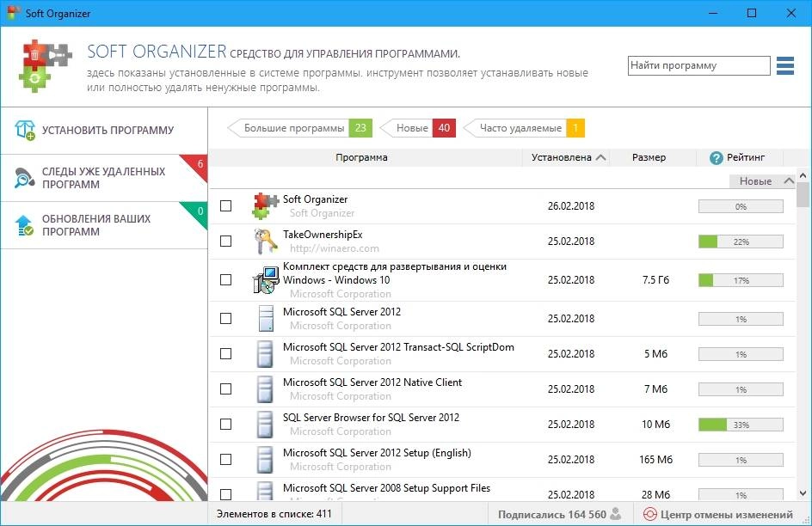The height and width of the screenshot is (526, 812).
Task: Open Обновления ваших программ section
Action: click(x=104, y=225)
